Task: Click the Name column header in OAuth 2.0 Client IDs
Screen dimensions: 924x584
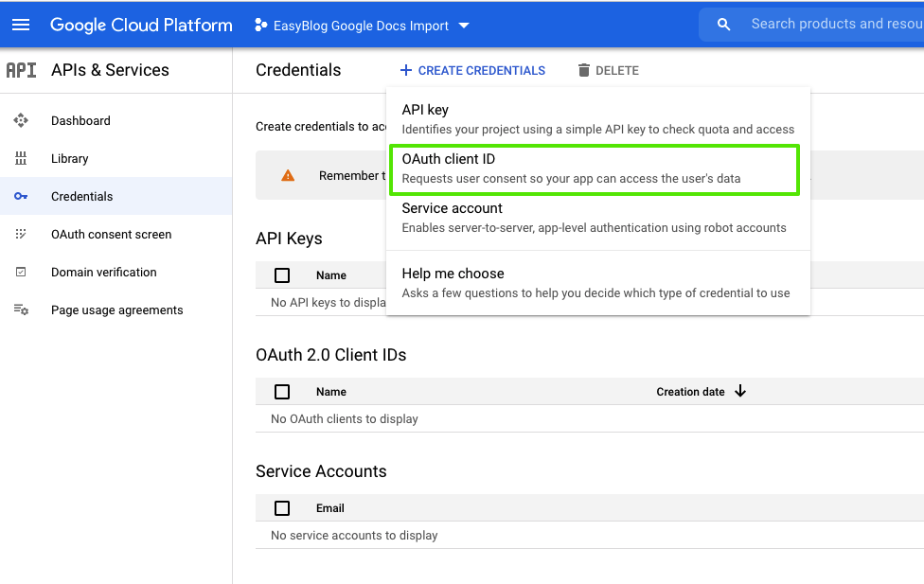Action: click(x=331, y=392)
